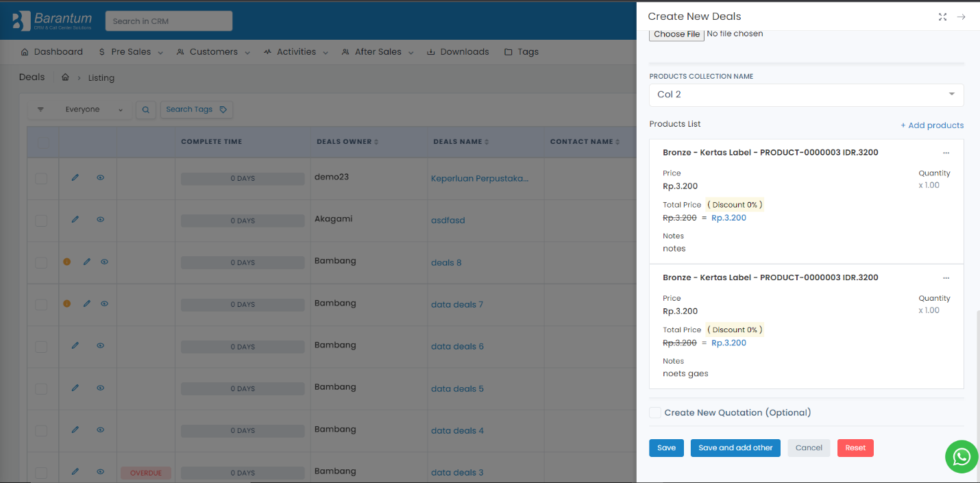Click the 0 DAYS progress bar for Akagami row
The width and height of the screenshot is (980, 483).
pos(243,221)
